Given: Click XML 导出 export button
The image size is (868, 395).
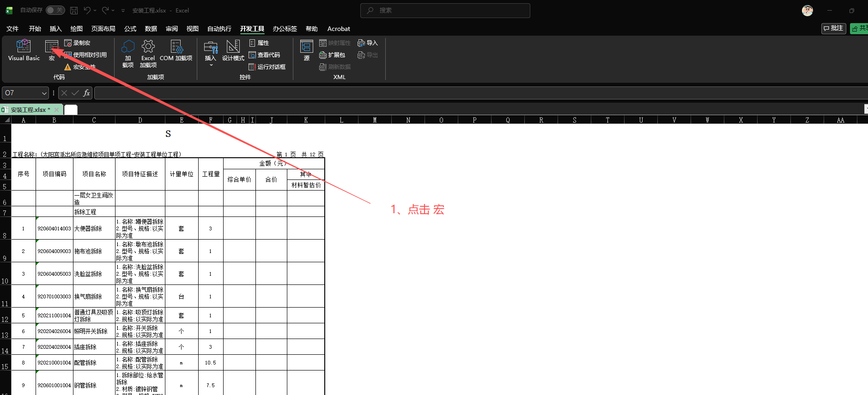Looking at the screenshot, I should (x=368, y=55).
